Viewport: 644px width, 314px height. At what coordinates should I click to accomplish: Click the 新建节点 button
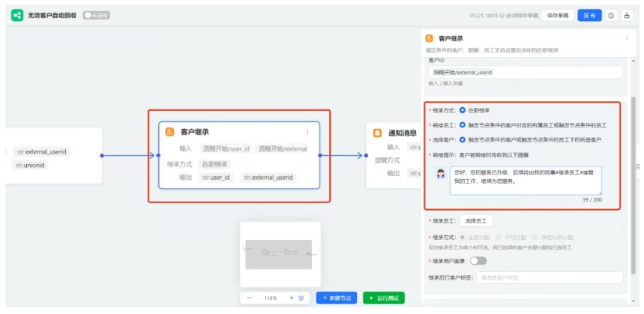[x=337, y=298]
